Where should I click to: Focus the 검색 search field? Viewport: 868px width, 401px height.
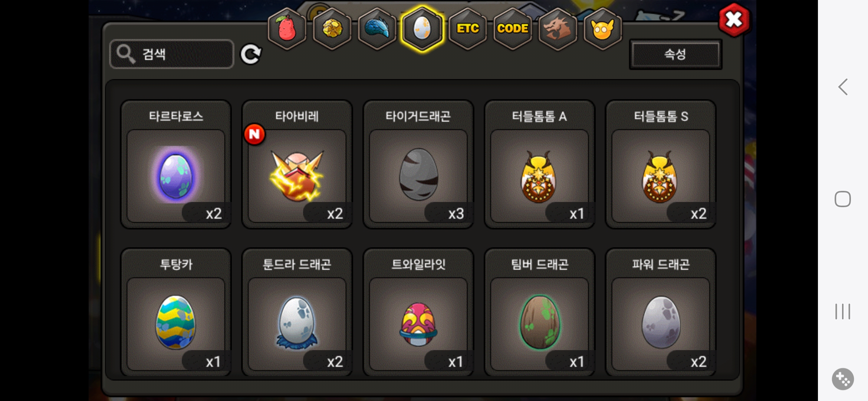click(x=172, y=54)
